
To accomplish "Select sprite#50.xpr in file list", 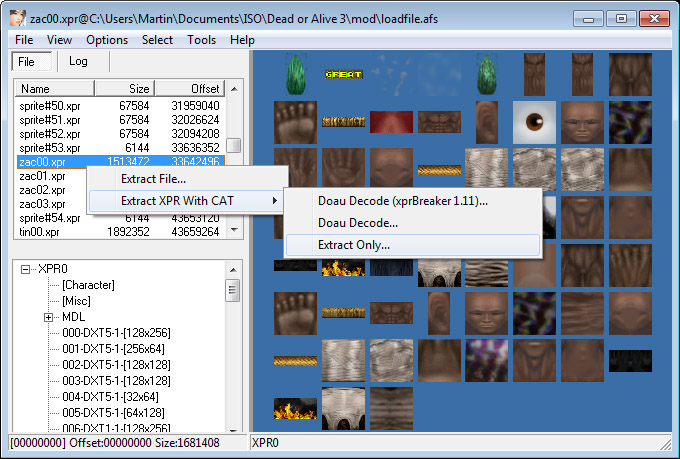I will [120, 106].
